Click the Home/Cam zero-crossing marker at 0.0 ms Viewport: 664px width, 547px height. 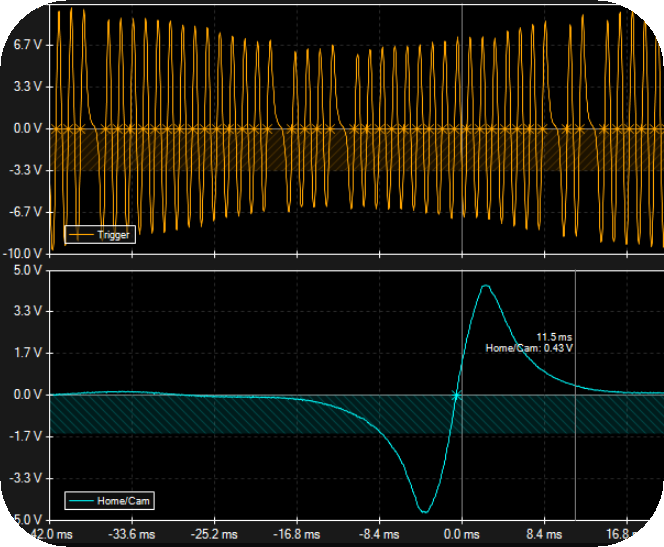point(456,395)
